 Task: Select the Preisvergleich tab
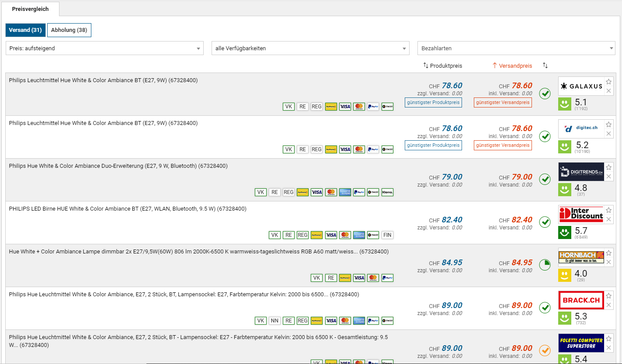click(x=30, y=9)
